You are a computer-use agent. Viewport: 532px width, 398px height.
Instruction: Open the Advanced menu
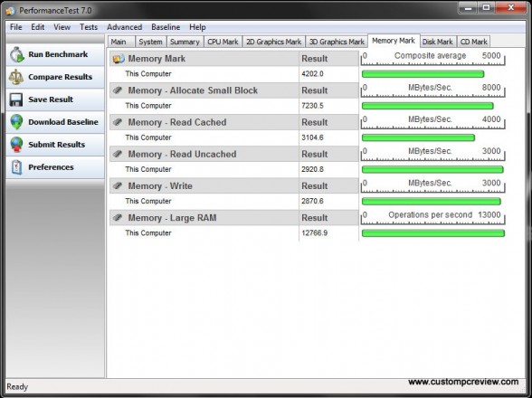(125, 27)
